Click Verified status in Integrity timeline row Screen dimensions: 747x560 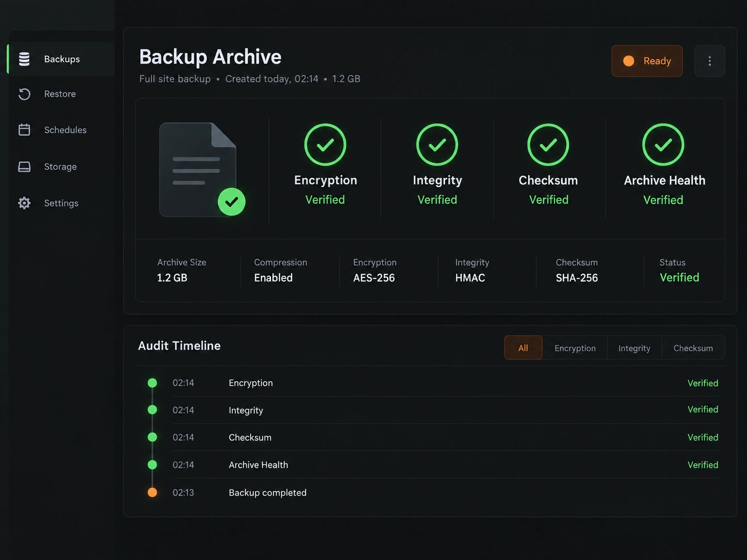coord(703,409)
